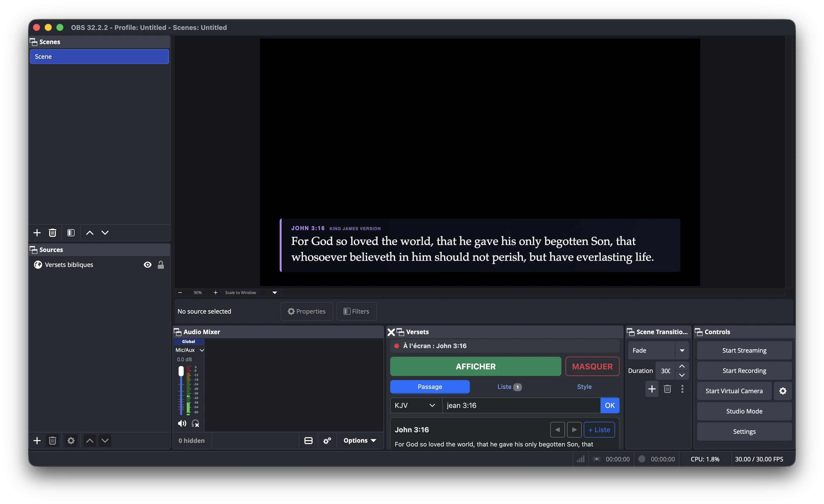Click the jean 3:16 passage input field
Viewport: 824px width, 504px height.
[521, 405]
